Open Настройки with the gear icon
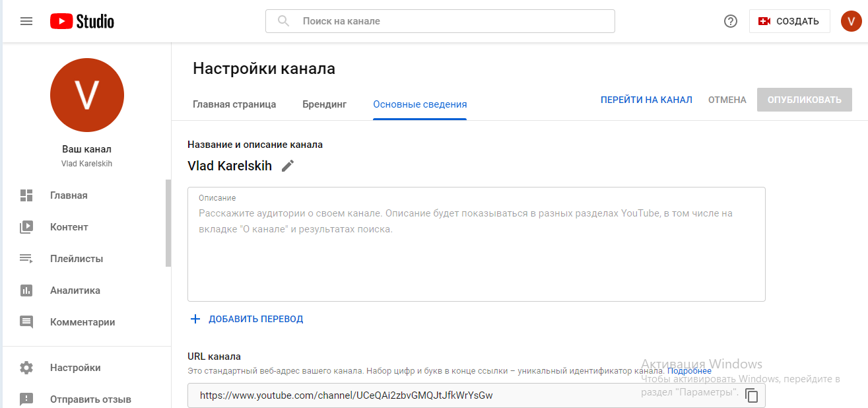Viewport: 868px width, 408px height. (26, 368)
